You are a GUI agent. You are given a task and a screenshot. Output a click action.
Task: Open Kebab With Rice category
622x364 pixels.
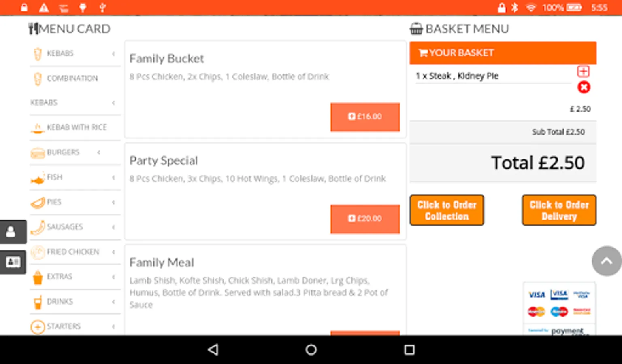(x=76, y=127)
